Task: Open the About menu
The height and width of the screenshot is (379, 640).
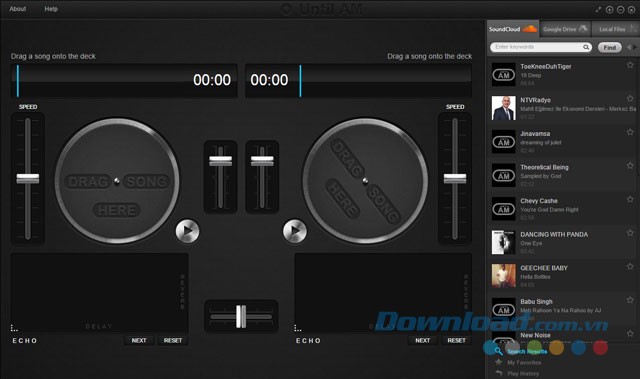Action: click(18, 9)
